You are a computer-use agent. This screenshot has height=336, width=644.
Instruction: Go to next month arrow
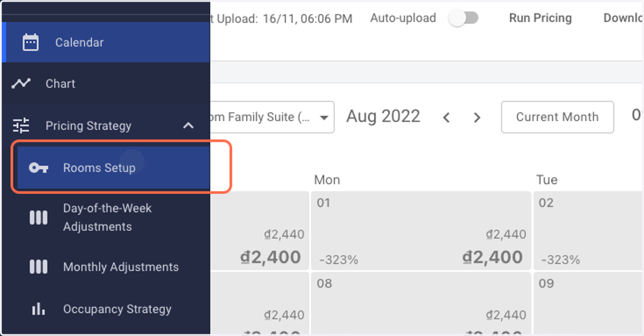click(x=477, y=118)
